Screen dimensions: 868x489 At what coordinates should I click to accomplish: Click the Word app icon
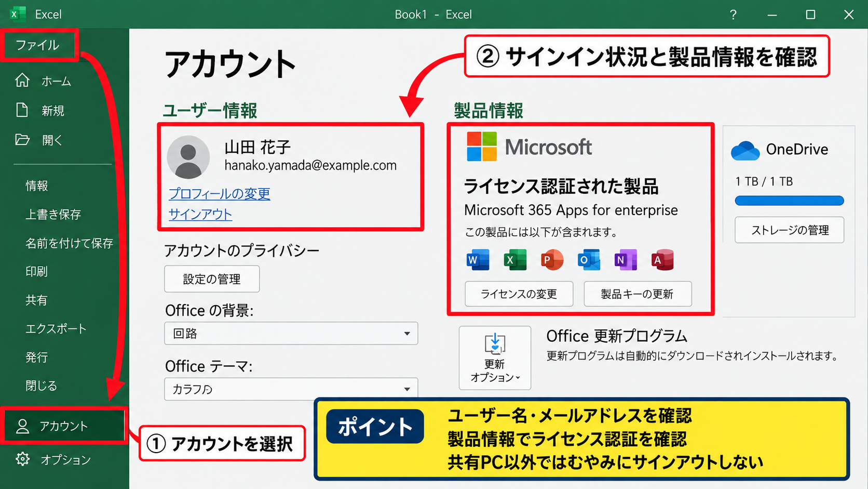pyautogui.click(x=478, y=260)
